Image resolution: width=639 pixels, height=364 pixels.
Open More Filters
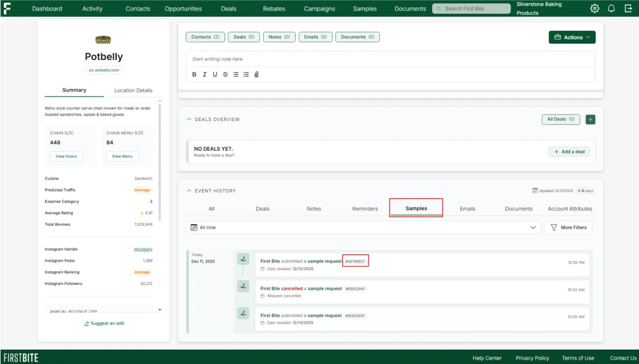pyautogui.click(x=568, y=228)
